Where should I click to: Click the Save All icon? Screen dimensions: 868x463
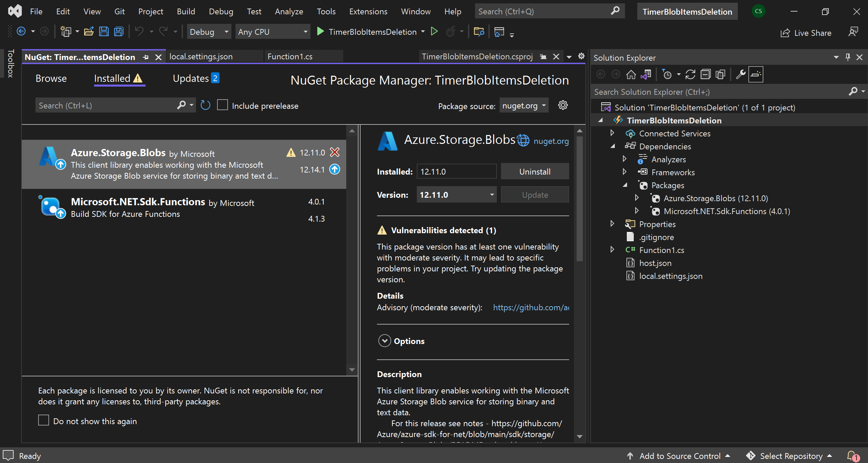119,32
